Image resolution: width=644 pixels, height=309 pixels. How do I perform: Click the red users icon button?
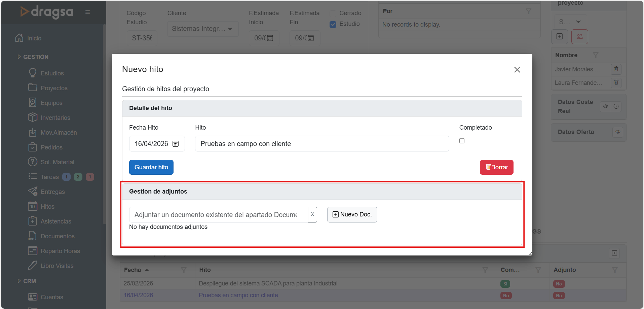click(x=579, y=37)
